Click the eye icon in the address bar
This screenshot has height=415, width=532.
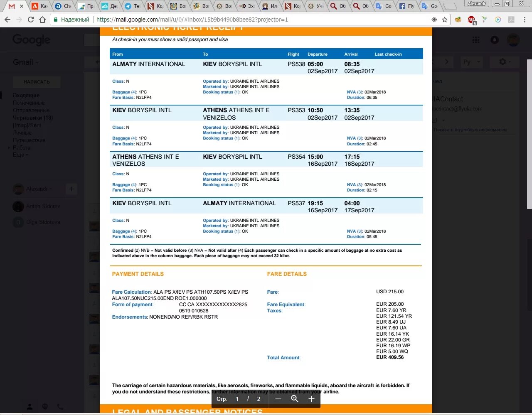point(434,20)
